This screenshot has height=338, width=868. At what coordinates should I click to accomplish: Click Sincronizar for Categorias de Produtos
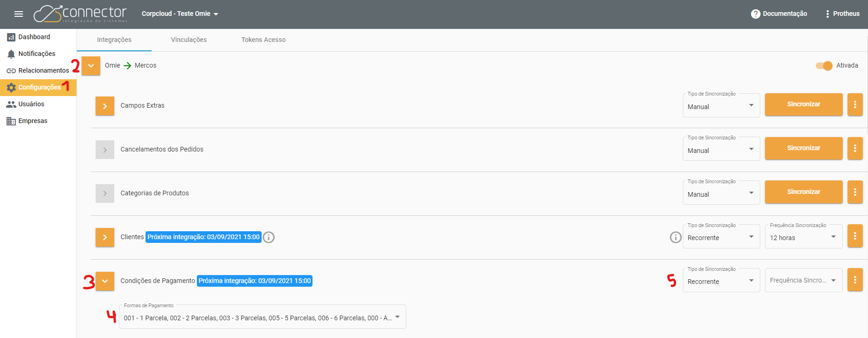804,192
